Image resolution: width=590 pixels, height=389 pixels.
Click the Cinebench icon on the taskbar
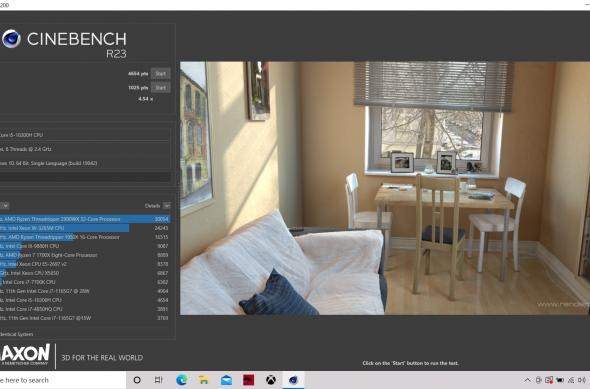(x=293, y=380)
